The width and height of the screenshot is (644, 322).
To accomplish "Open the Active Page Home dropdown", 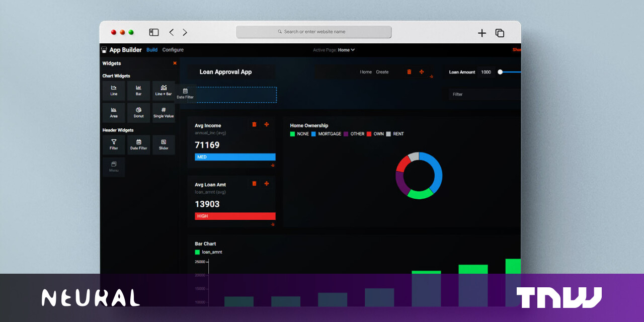I will click(346, 50).
